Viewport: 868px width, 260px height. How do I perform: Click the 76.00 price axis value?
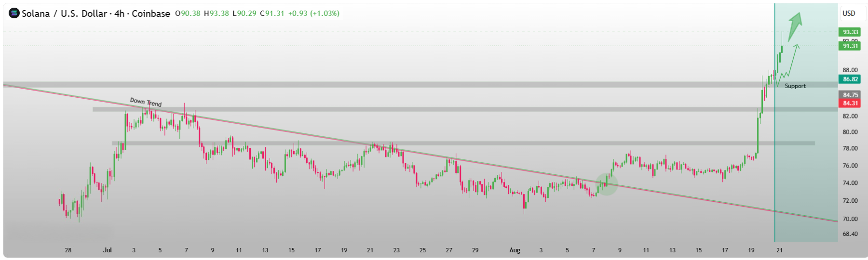pos(850,166)
